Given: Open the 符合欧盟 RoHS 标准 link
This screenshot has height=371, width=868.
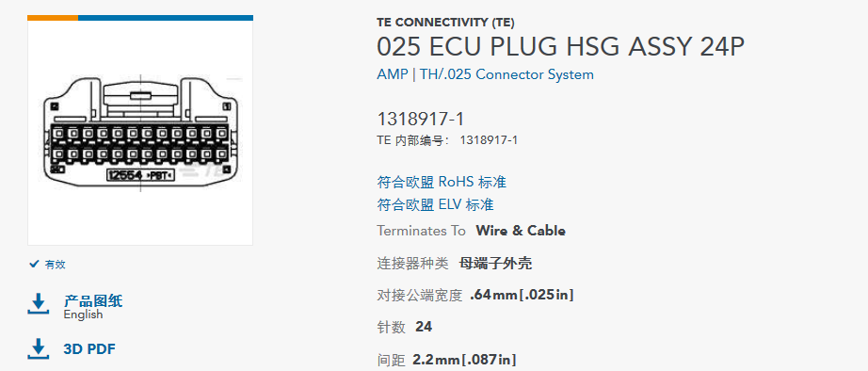Looking at the screenshot, I should point(442,182).
